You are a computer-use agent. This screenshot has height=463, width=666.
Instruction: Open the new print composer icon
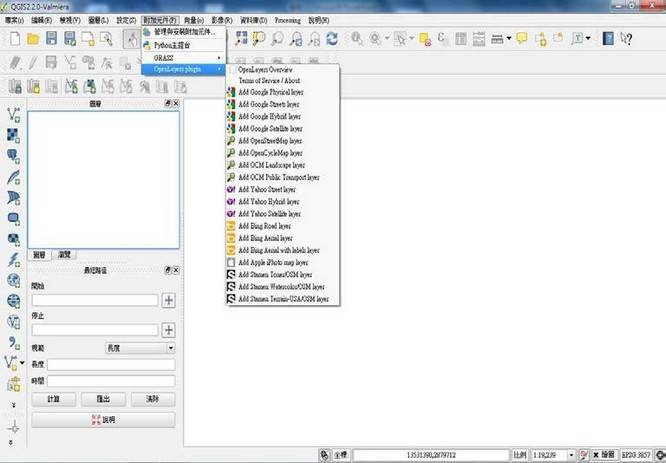coord(88,39)
